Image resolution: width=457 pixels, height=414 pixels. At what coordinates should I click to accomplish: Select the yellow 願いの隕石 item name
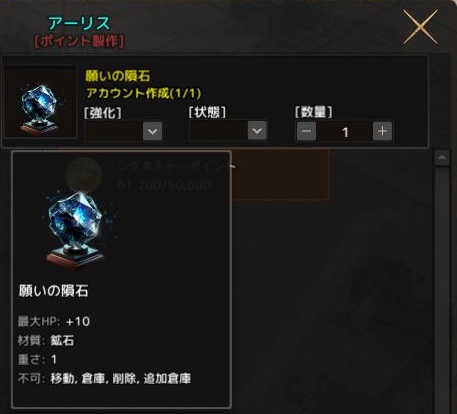tap(118, 76)
